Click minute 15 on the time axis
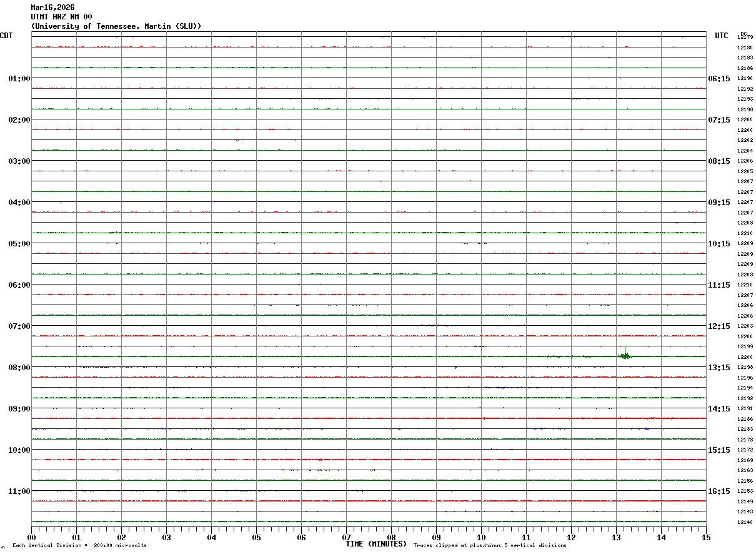 706,537
